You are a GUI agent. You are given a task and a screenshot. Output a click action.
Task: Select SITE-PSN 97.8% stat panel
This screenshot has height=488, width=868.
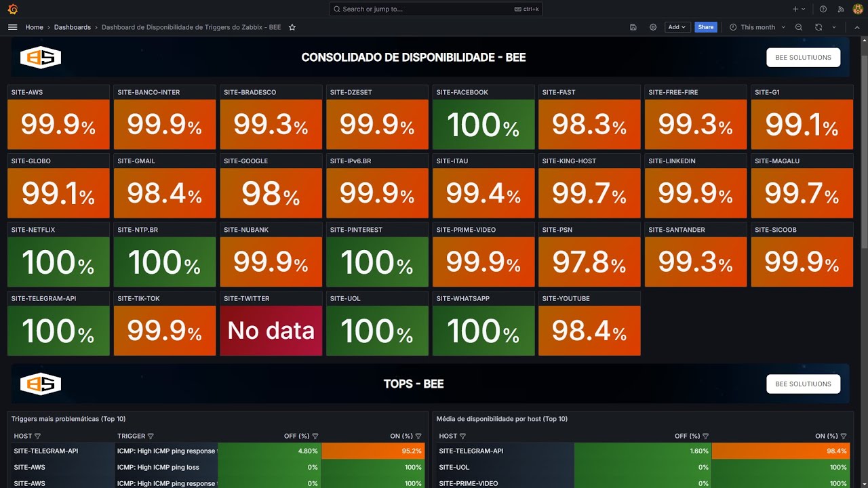[x=589, y=262]
